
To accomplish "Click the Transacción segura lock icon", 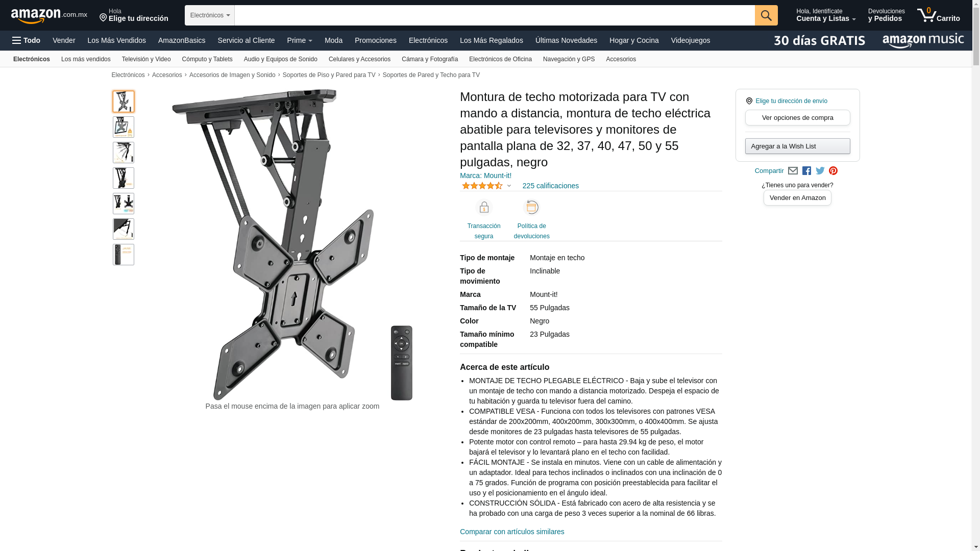I will tap(484, 207).
